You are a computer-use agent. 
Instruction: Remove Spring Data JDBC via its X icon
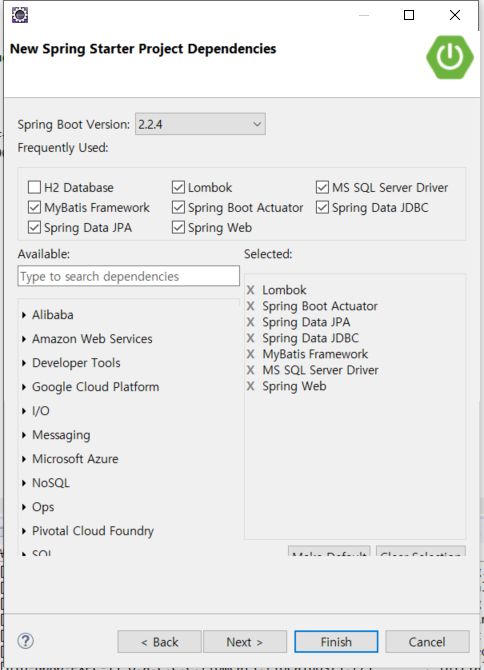pos(250,338)
